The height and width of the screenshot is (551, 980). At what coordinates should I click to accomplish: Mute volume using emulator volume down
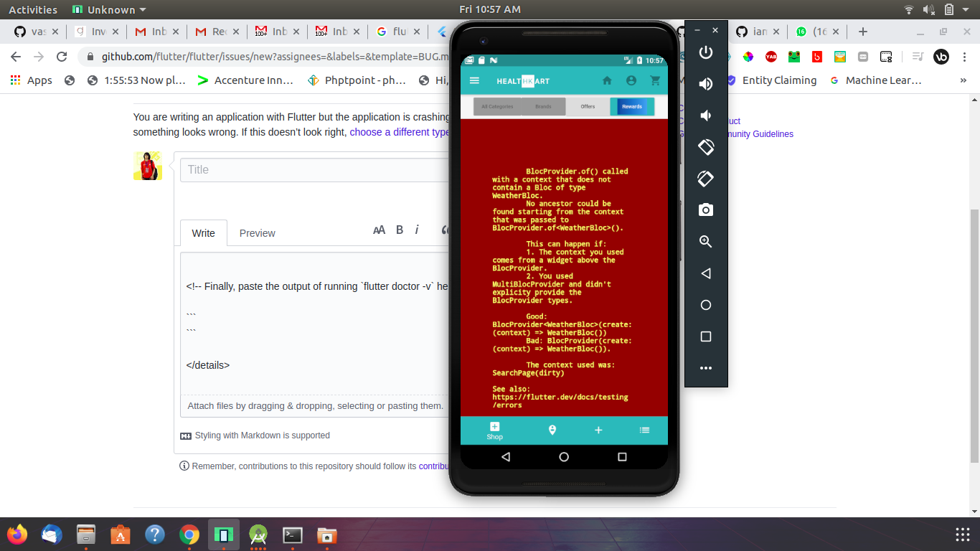705,115
